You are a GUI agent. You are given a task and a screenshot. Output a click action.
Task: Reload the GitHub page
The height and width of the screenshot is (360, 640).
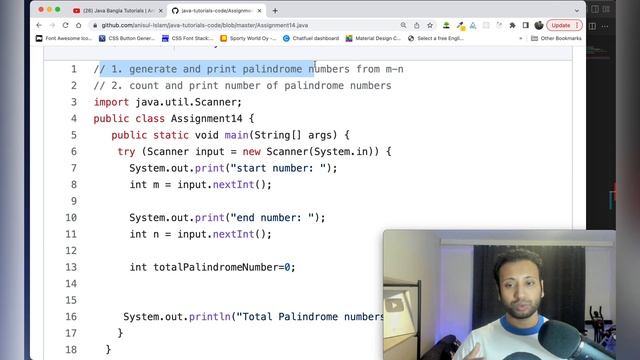[x=65, y=25]
